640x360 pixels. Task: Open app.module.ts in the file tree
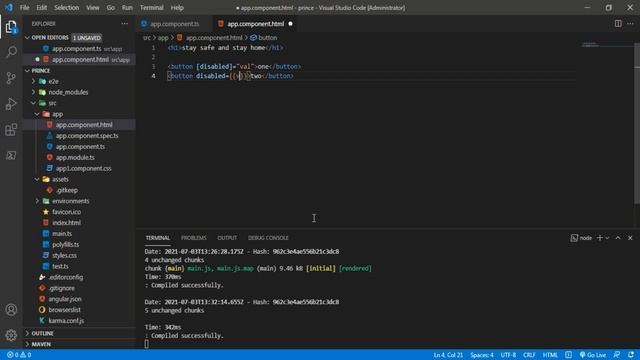click(x=75, y=157)
